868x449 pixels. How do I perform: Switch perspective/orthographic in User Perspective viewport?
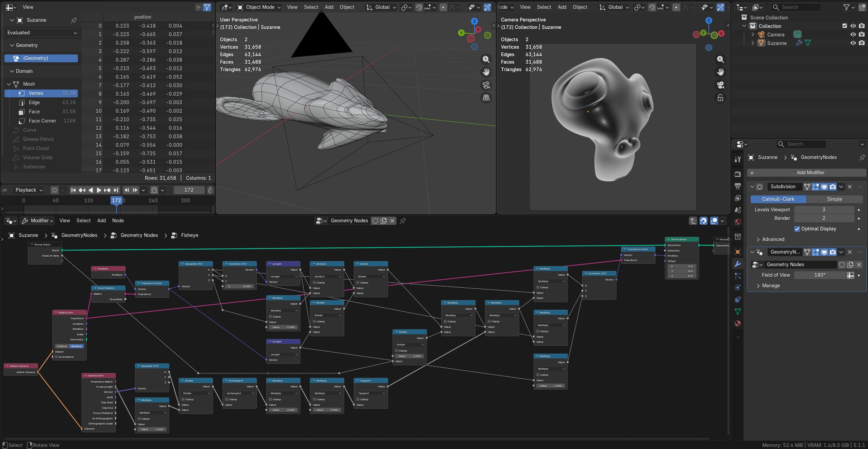pyautogui.click(x=486, y=98)
